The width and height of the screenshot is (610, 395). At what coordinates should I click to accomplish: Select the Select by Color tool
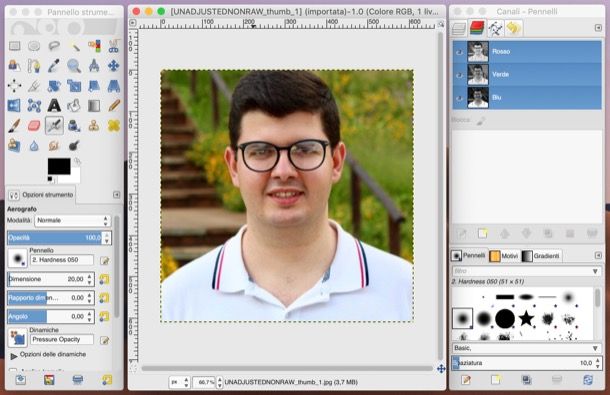pyautogui.click(x=94, y=46)
